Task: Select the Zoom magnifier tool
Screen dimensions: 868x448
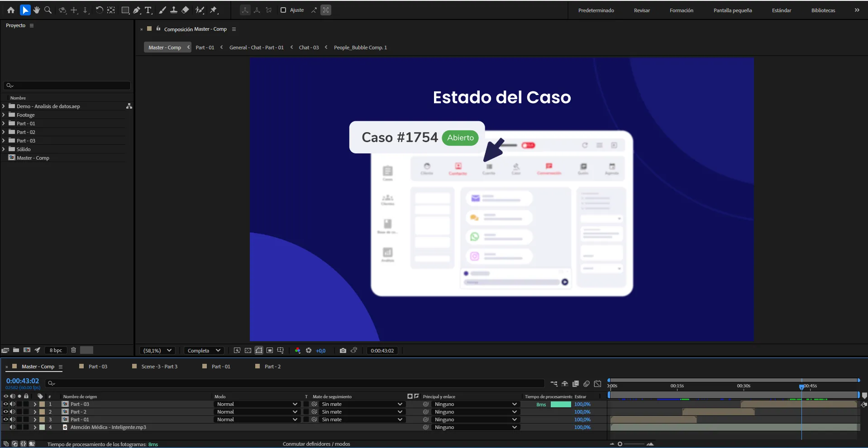Action: (x=48, y=10)
